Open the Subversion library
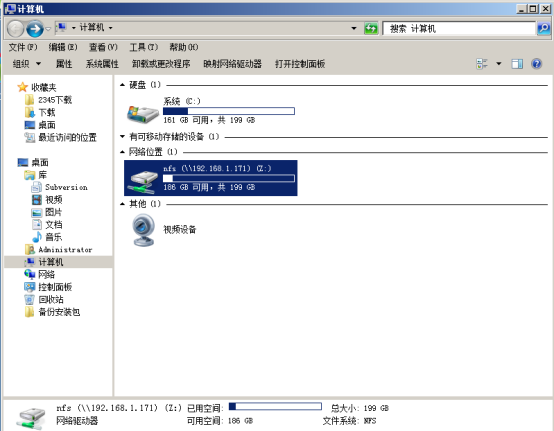The image size is (554, 431). point(59,187)
